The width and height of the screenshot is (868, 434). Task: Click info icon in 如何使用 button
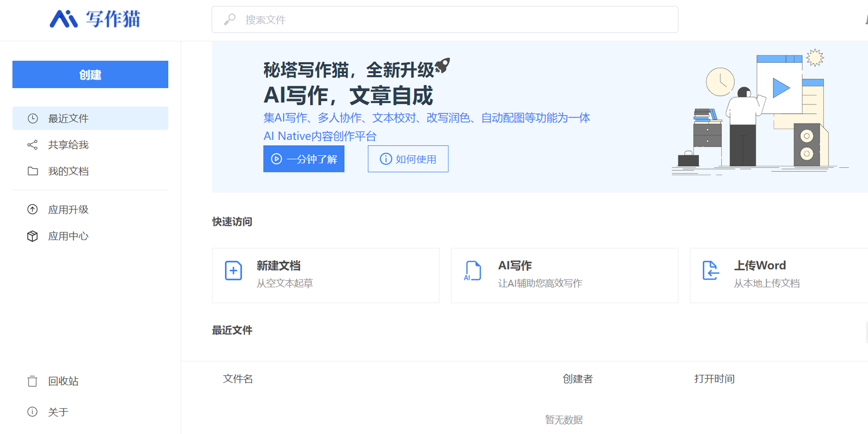click(386, 159)
